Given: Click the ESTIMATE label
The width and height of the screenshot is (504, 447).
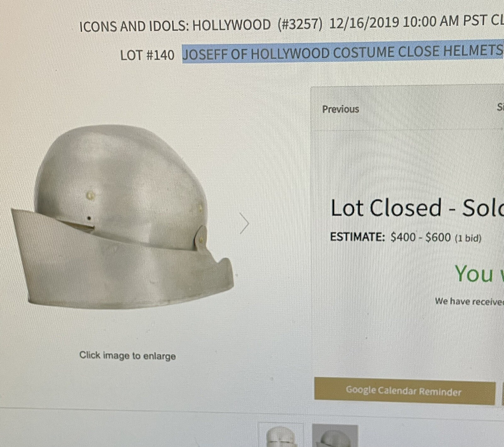Looking at the screenshot, I should 358,237.
